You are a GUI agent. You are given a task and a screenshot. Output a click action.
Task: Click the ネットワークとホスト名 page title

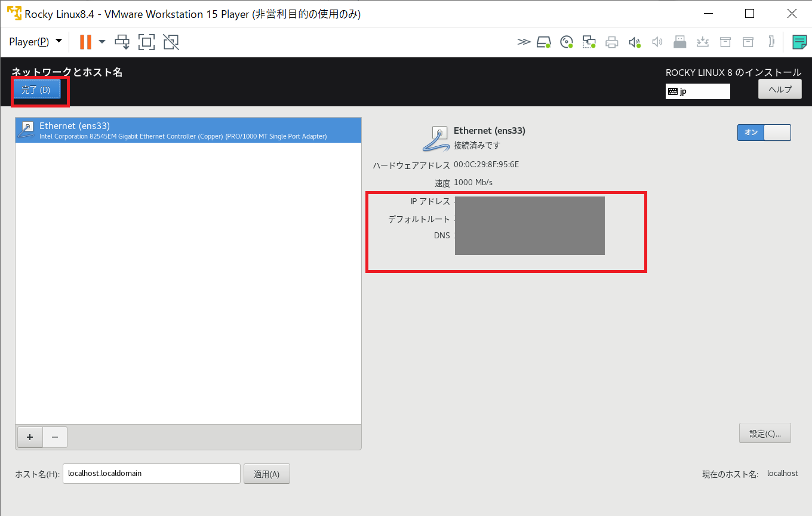coord(67,72)
